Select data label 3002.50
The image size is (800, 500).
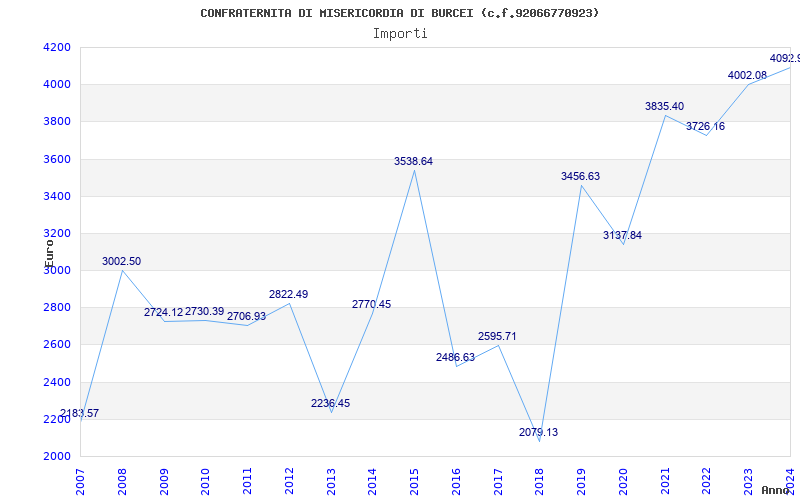[x=121, y=261]
